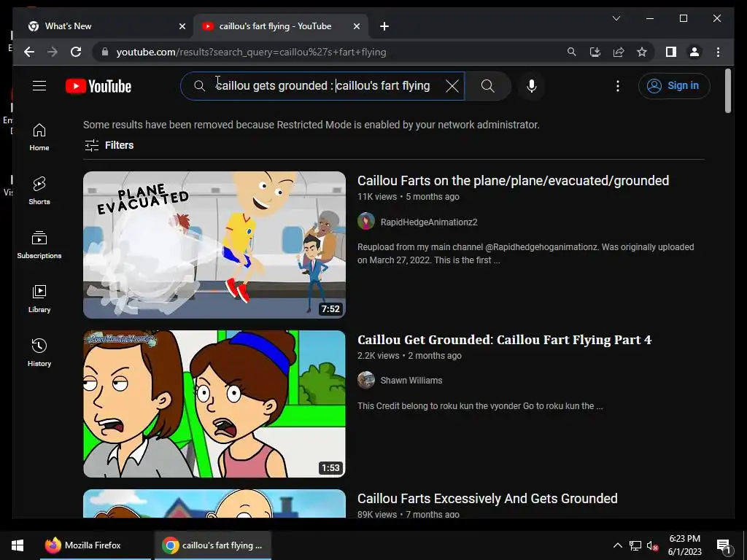Click the Farts Excessively video thumbnail
747x560 pixels.
(214, 503)
